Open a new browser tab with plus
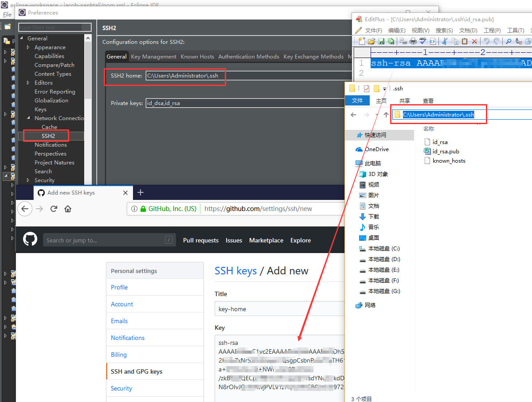Screen dimensions: 532x402 pos(141,192)
